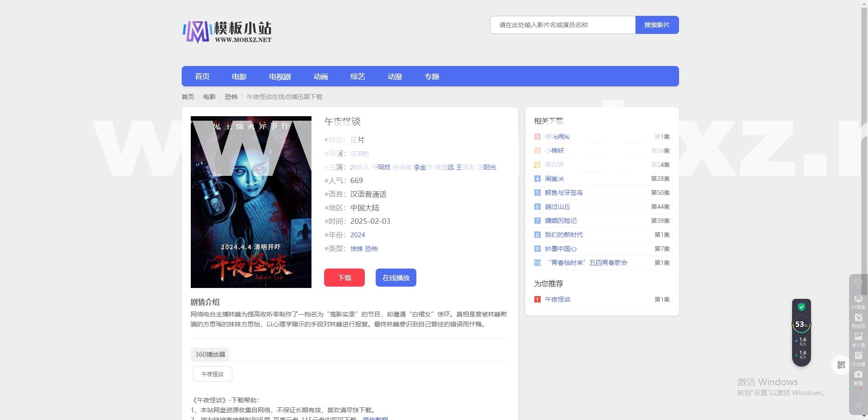Click 第50集 episode text for 鳄鱼与牙签鸟
The height and width of the screenshot is (420, 868).
660,193
